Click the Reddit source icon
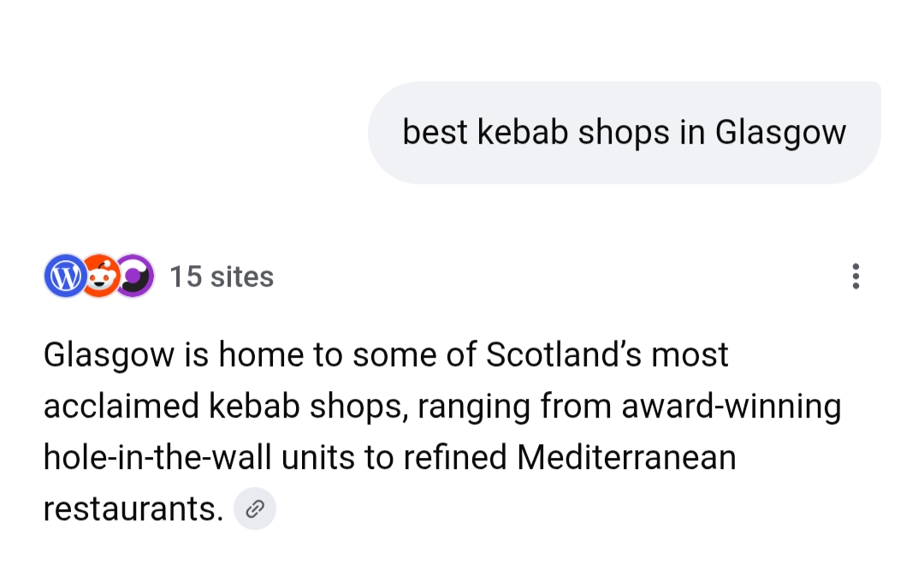Screen dimensions: 924x582 pos(101,276)
